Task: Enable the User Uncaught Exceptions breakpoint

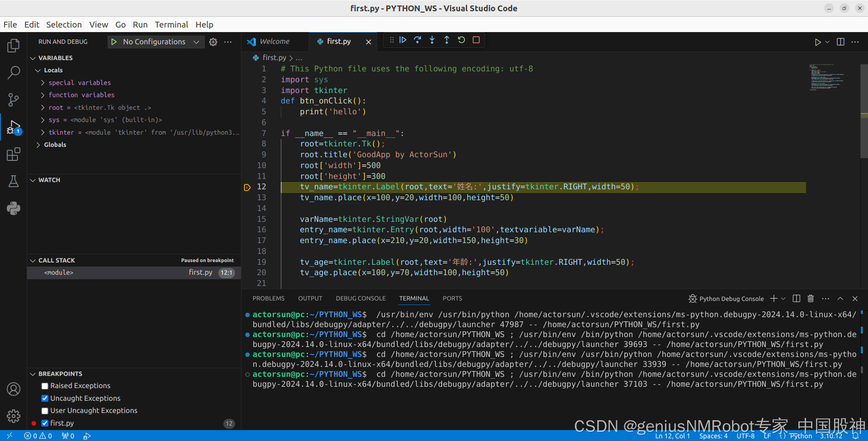Action: coord(44,410)
